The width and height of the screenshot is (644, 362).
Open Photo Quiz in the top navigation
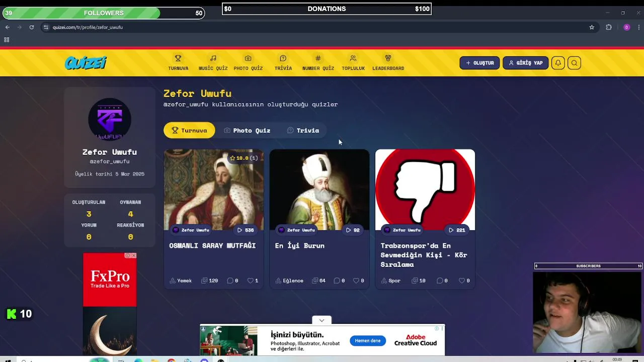tap(248, 63)
